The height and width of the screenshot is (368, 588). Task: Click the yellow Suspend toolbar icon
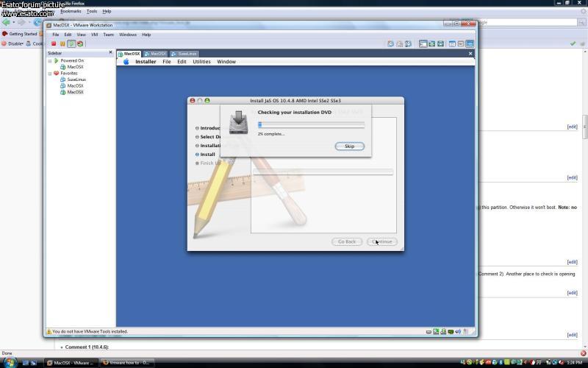point(62,44)
